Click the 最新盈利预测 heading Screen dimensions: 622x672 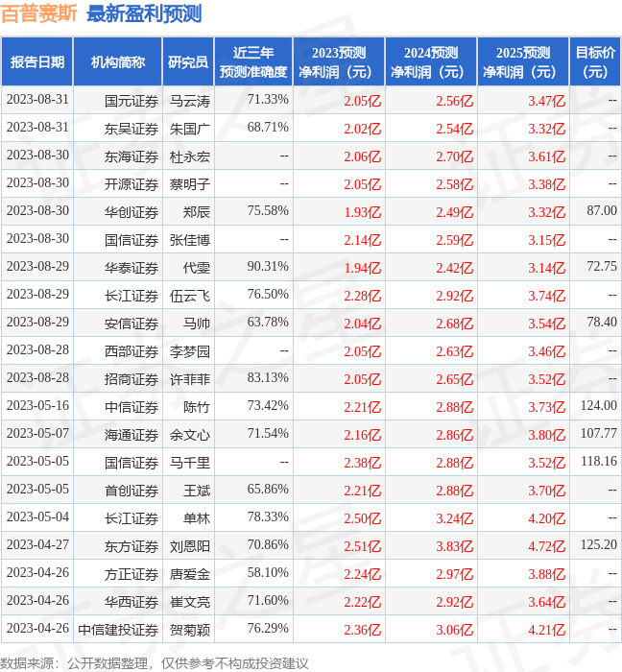point(144,13)
